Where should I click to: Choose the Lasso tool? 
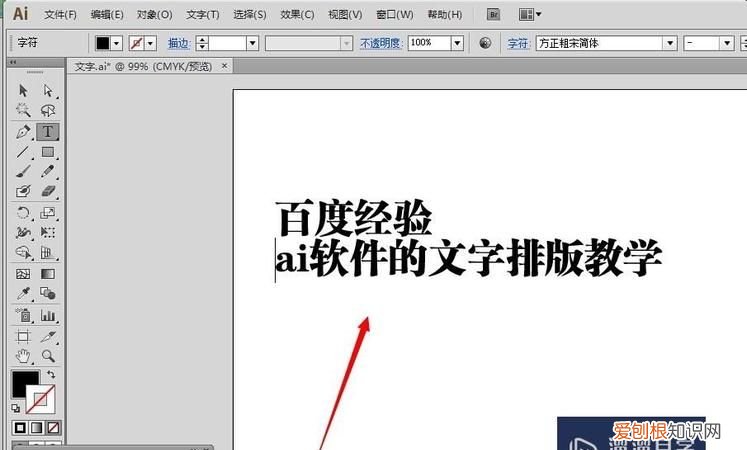48,110
